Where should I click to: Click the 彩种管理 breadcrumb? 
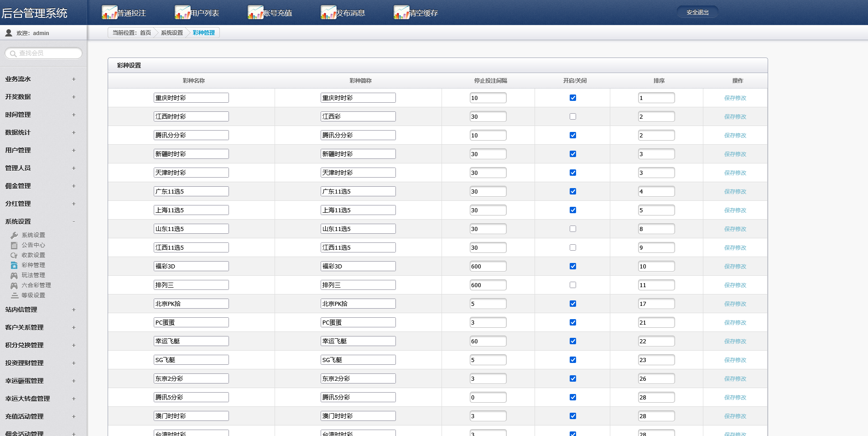click(x=203, y=33)
